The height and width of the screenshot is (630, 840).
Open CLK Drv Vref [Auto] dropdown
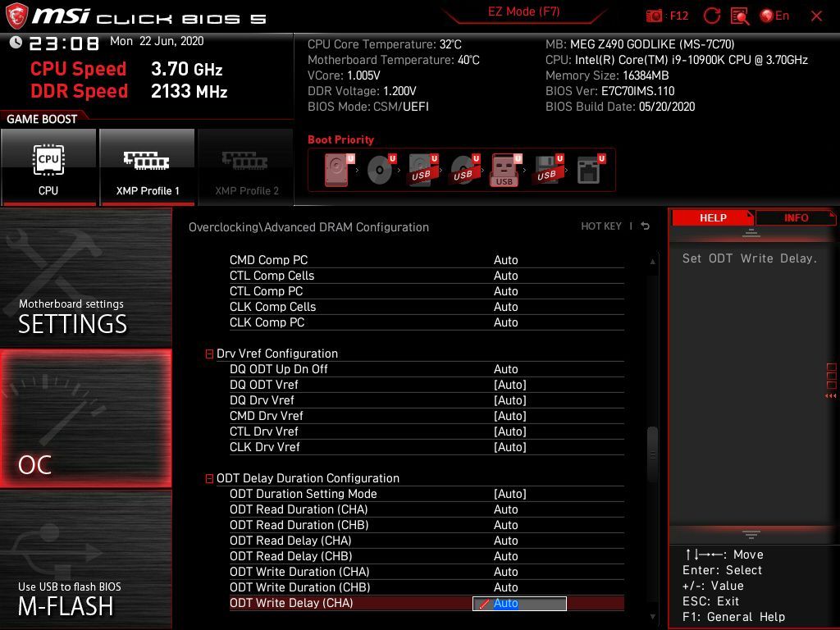click(510, 447)
